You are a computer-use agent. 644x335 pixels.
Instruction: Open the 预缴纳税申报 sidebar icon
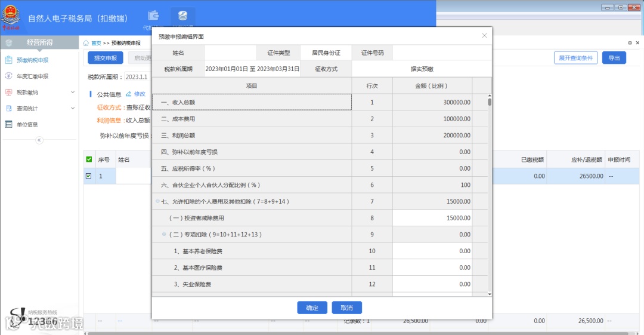pyautogui.click(x=8, y=60)
